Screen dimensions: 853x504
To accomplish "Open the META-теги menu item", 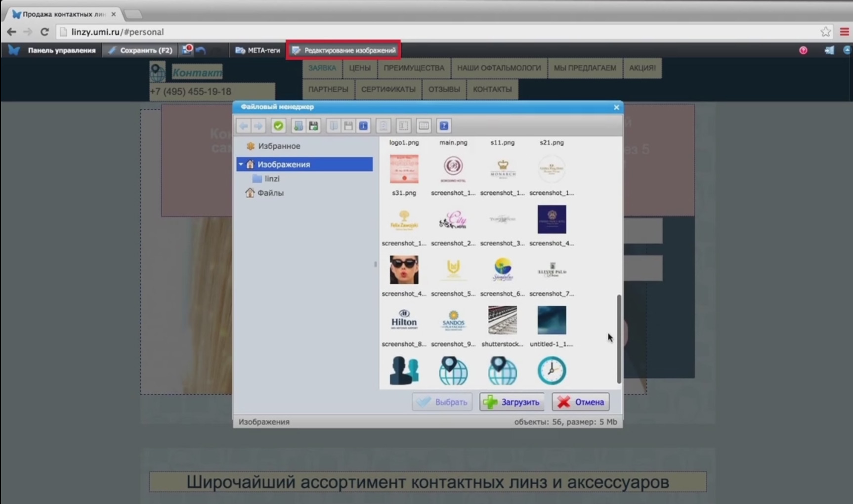I will coord(257,50).
